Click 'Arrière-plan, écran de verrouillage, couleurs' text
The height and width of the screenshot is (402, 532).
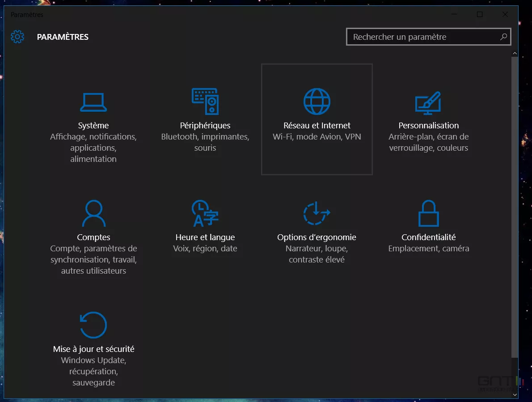pos(429,142)
